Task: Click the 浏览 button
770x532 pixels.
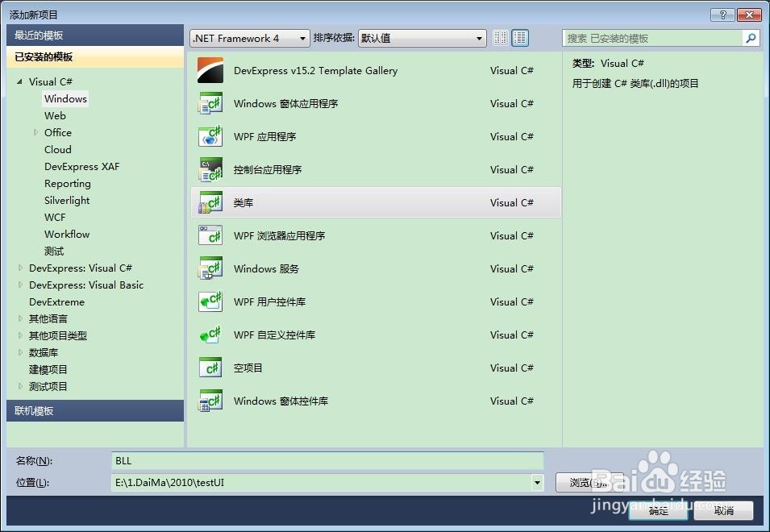Action: (x=589, y=483)
